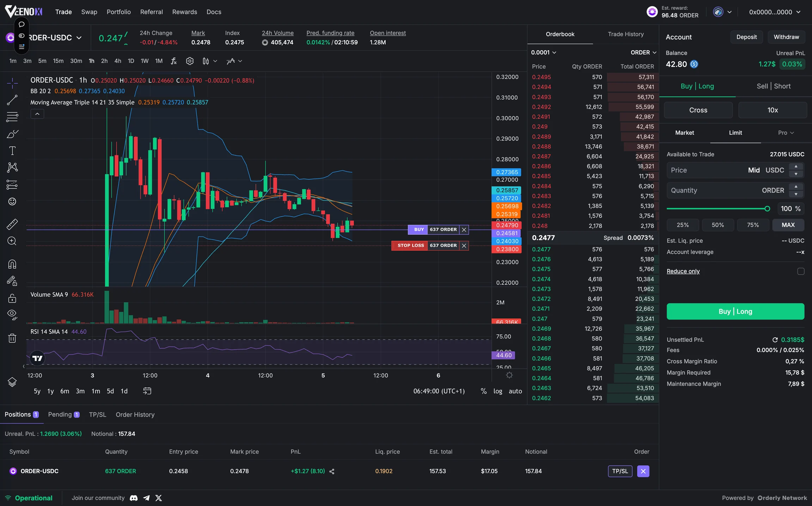Remove drawings using the trash icon
The image size is (812, 506).
tap(12, 338)
